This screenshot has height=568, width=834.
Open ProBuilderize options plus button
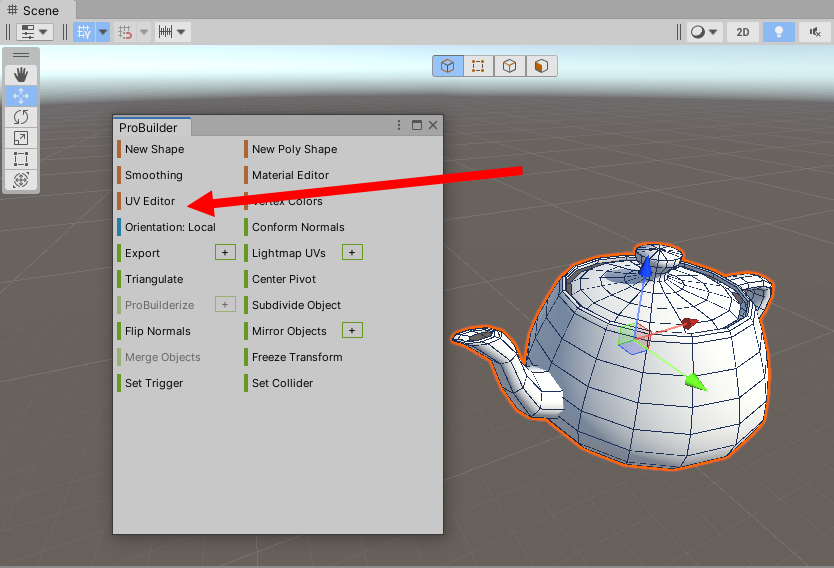point(225,305)
